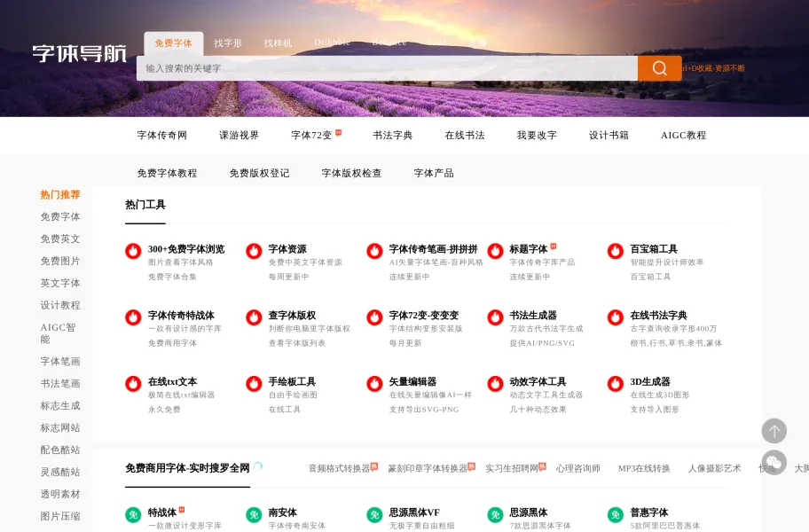Click the flame icon beside 字体72变-变变变
Screen dimensions: 809x532
[374, 317]
